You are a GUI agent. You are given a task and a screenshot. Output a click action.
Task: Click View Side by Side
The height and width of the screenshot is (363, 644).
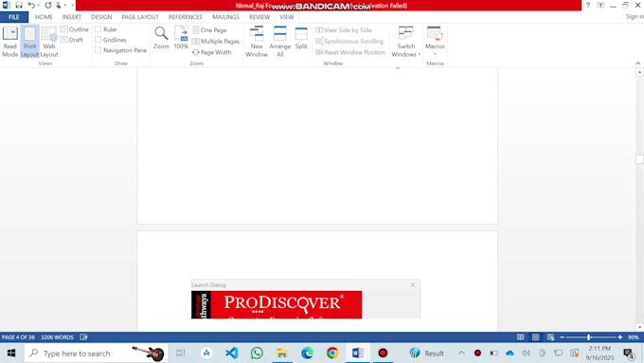[344, 30]
